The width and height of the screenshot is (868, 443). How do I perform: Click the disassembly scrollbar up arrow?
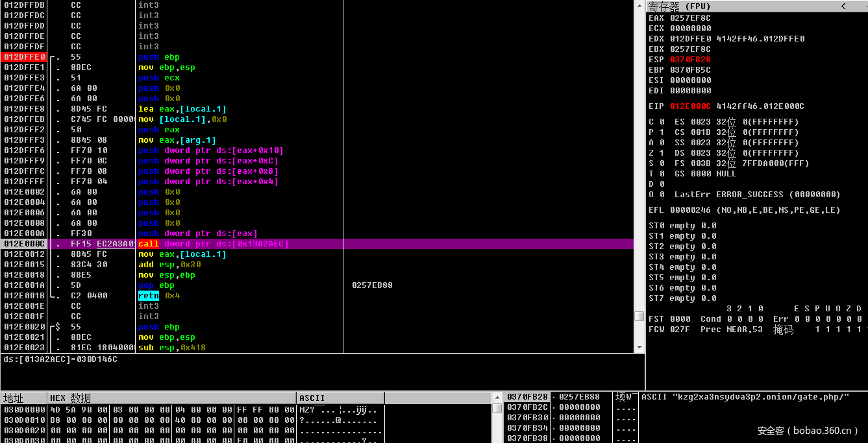[x=639, y=4]
